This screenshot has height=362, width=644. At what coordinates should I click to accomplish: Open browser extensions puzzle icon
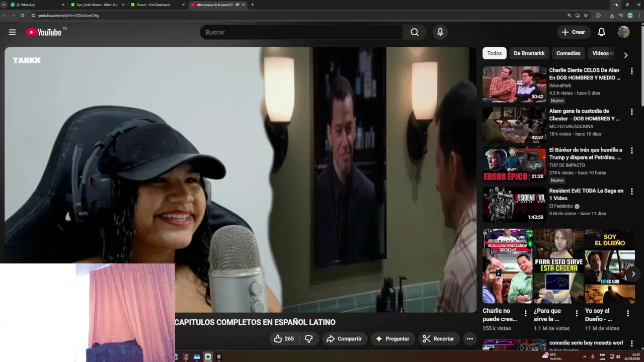598,16
